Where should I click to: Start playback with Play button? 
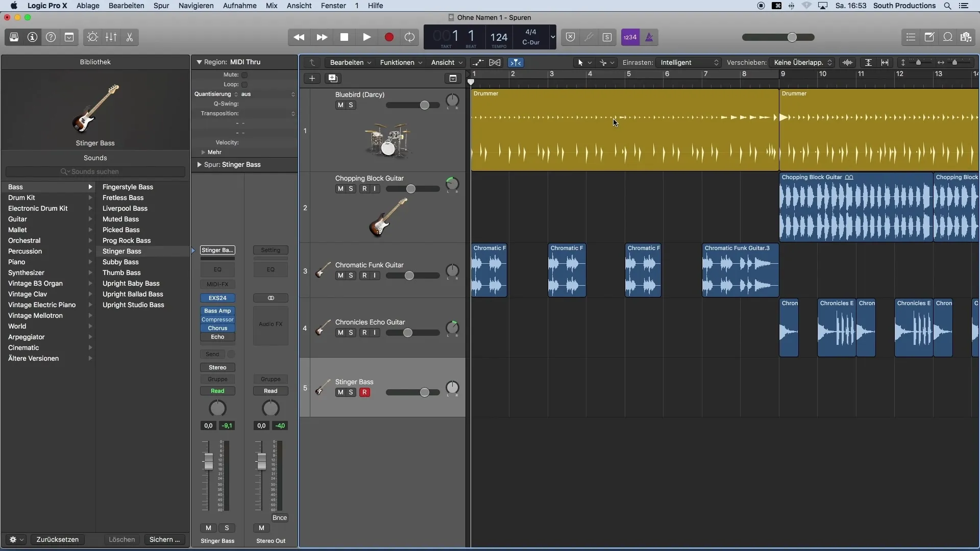click(x=366, y=37)
